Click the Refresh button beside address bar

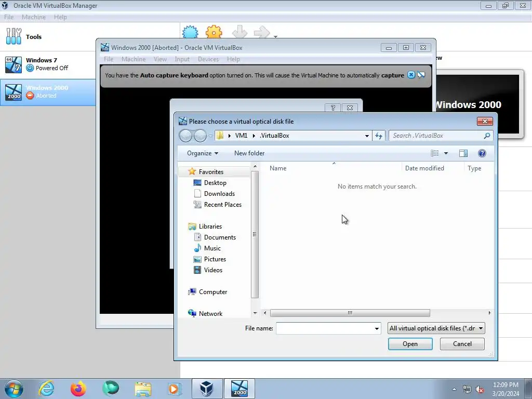click(x=379, y=136)
